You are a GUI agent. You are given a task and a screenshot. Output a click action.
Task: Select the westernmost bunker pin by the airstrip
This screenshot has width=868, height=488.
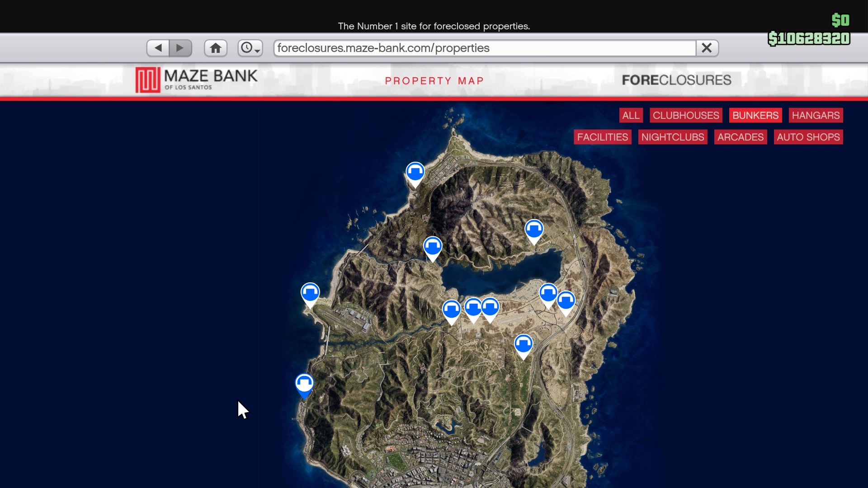click(x=310, y=293)
